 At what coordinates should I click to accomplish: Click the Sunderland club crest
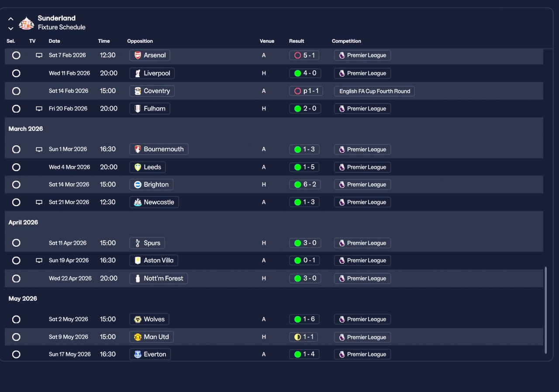[27, 23]
